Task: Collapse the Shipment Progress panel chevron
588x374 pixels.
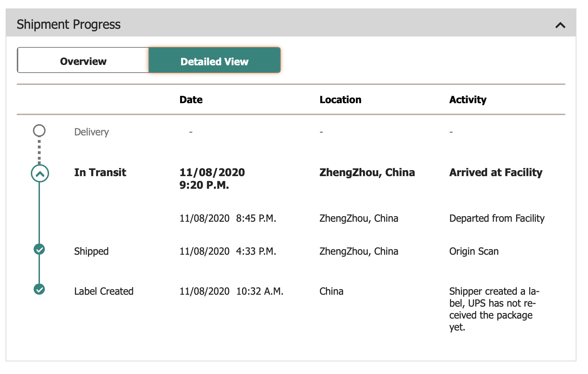Action: click(x=560, y=25)
